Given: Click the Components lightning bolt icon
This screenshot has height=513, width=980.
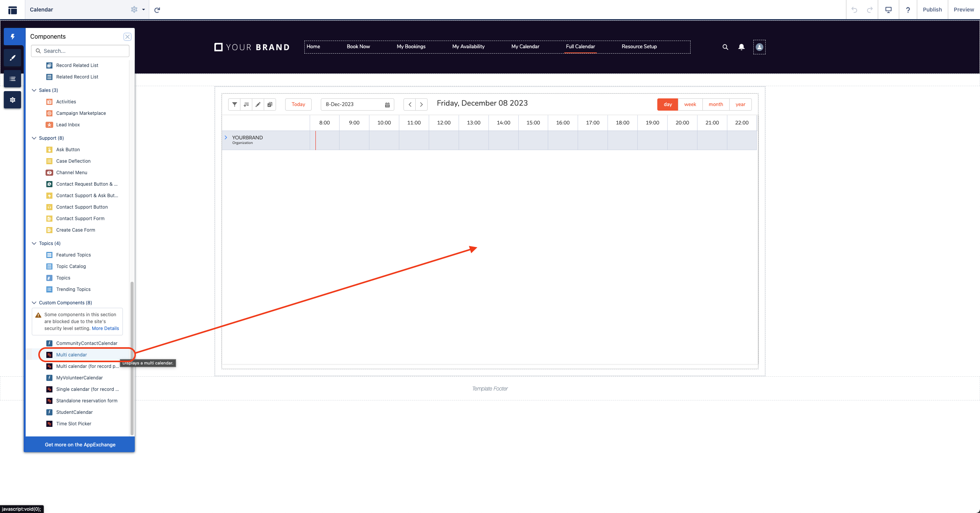Looking at the screenshot, I should point(13,37).
